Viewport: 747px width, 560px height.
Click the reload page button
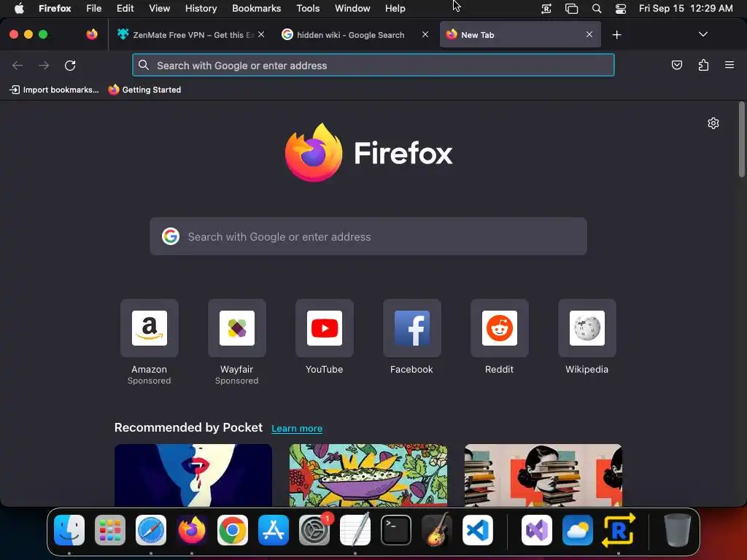[x=70, y=65]
